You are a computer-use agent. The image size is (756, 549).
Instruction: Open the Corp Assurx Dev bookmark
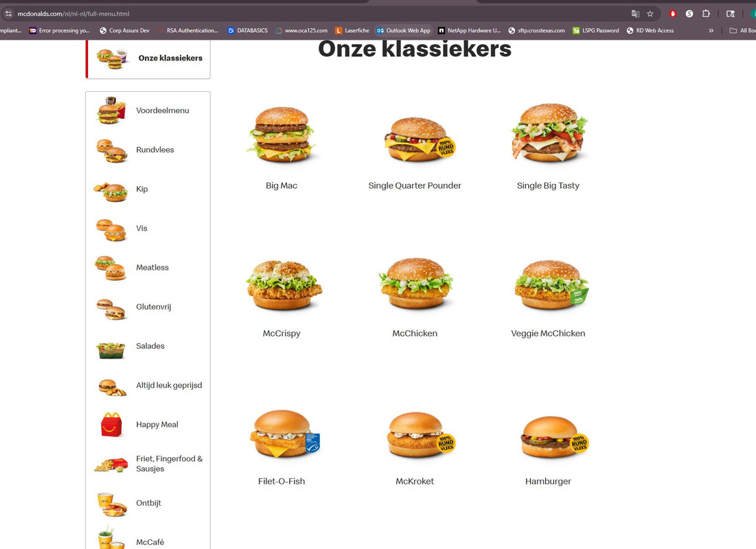(x=124, y=30)
